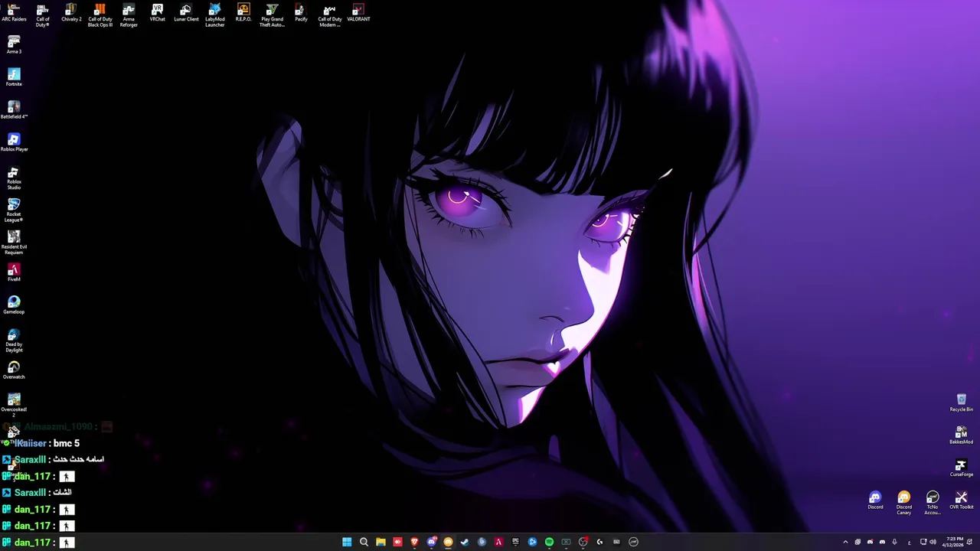Select the Fortnite desktop icon
980x551 pixels.
click(x=14, y=77)
